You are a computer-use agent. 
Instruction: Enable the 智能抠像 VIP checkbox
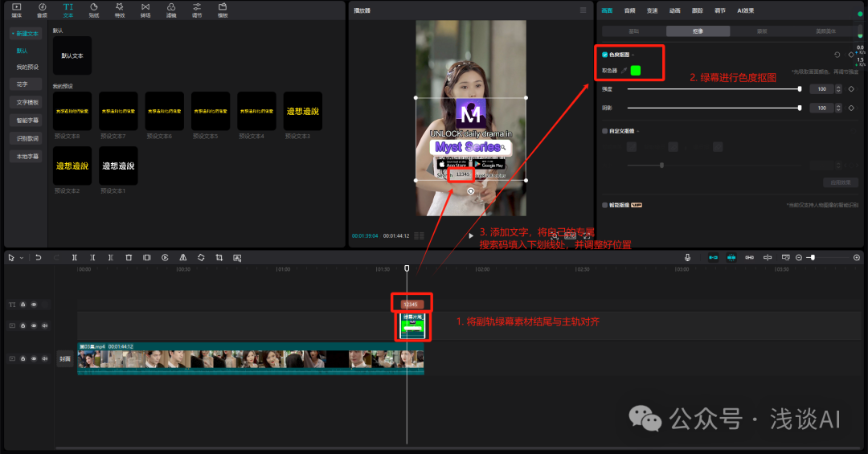[x=605, y=206]
